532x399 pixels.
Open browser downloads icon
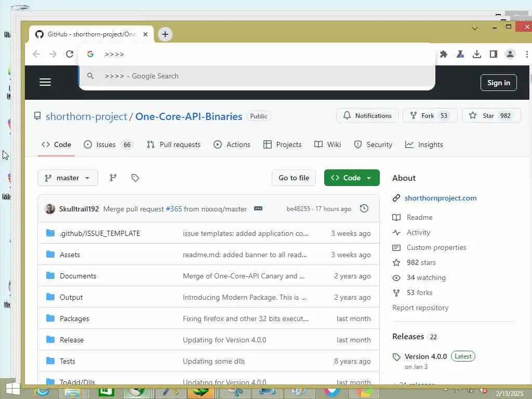click(477, 54)
